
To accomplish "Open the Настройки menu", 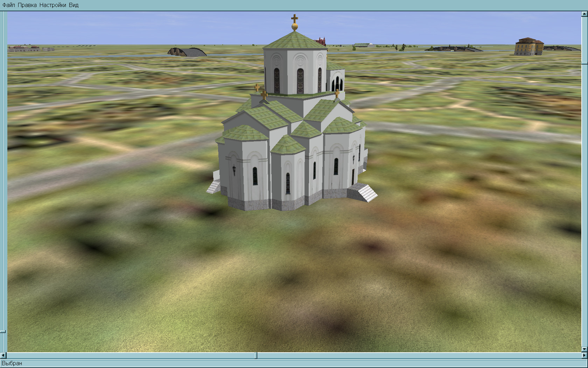I will [x=52, y=5].
